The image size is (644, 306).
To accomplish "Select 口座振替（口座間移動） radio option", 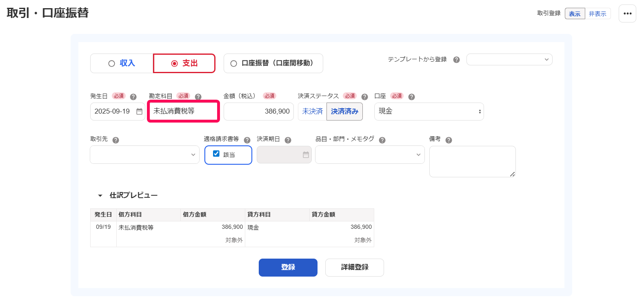I will pyautogui.click(x=273, y=63).
